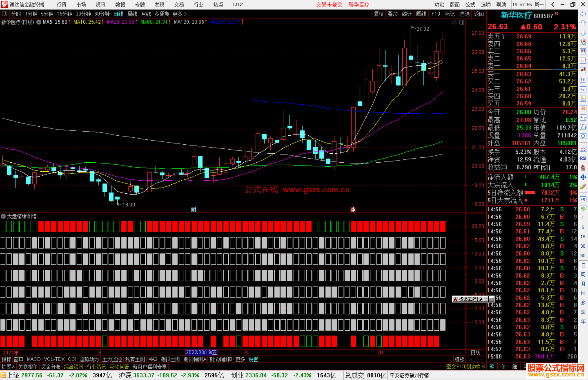588x380 pixels.
Task: Open the 复权 adjustment options
Action: 379,14
